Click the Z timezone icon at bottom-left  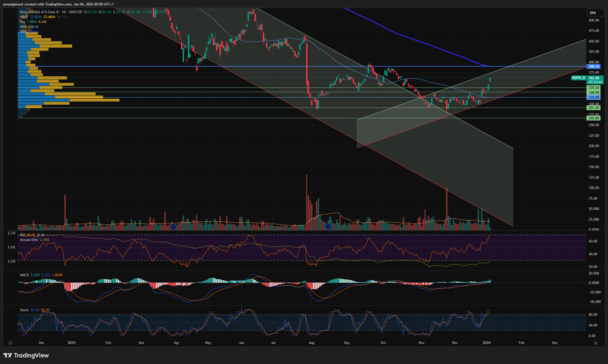[10, 343]
